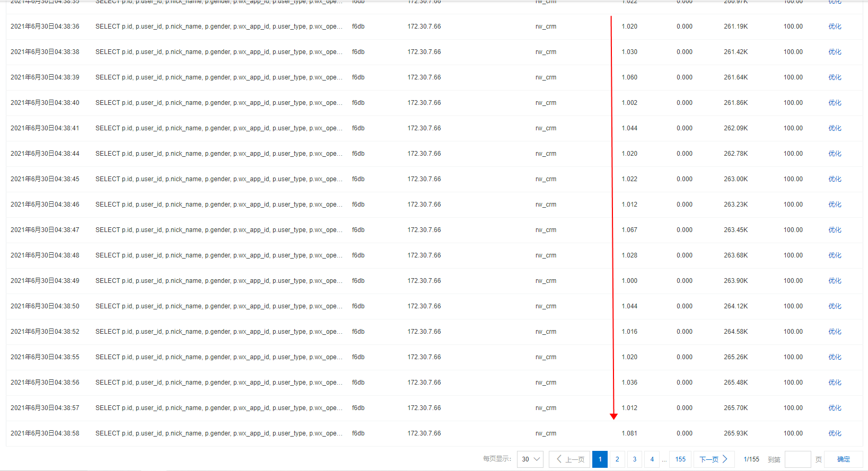Select page 1 in pagination
This screenshot has width=868, height=471.
pyautogui.click(x=600, y=459)
